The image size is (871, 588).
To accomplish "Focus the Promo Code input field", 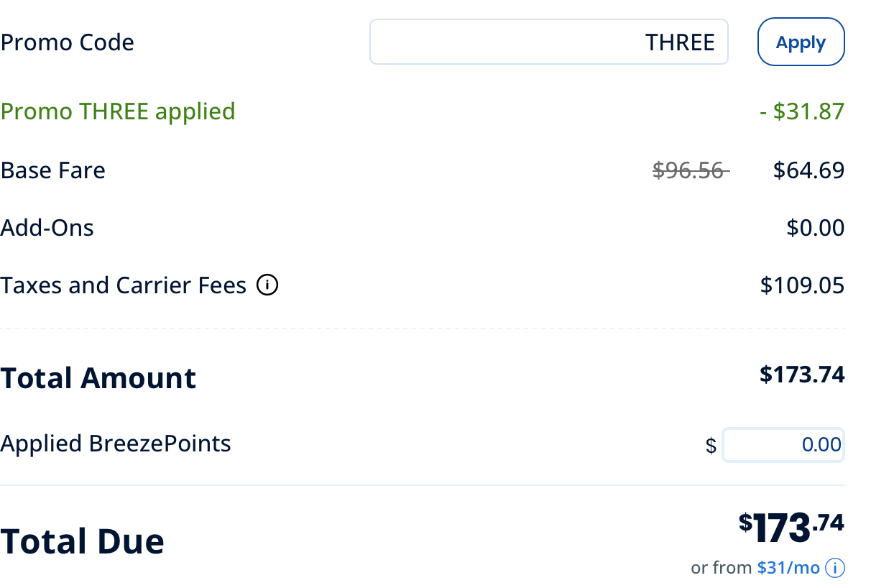I will tap(548, 42).
